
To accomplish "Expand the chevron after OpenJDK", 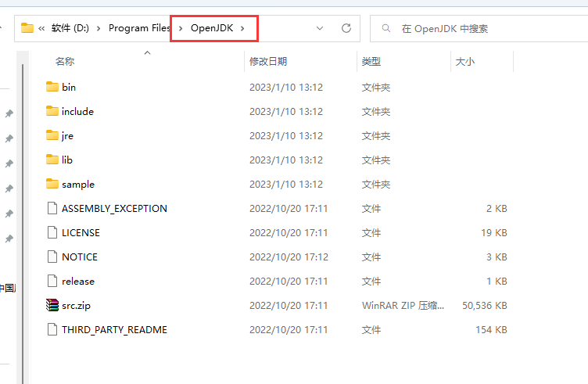I will pos(242,28).
